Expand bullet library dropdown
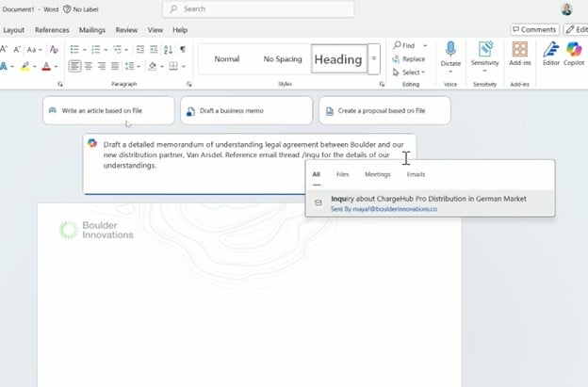This screenshot has width=588, height=387. 85,50
